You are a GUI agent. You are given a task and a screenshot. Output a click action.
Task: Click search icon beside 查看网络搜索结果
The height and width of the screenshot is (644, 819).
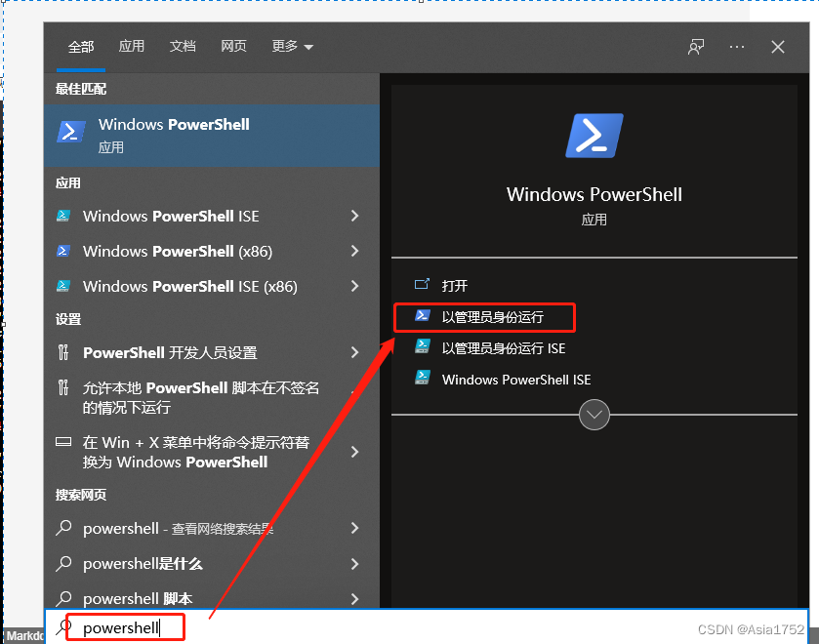click(63, 528)
